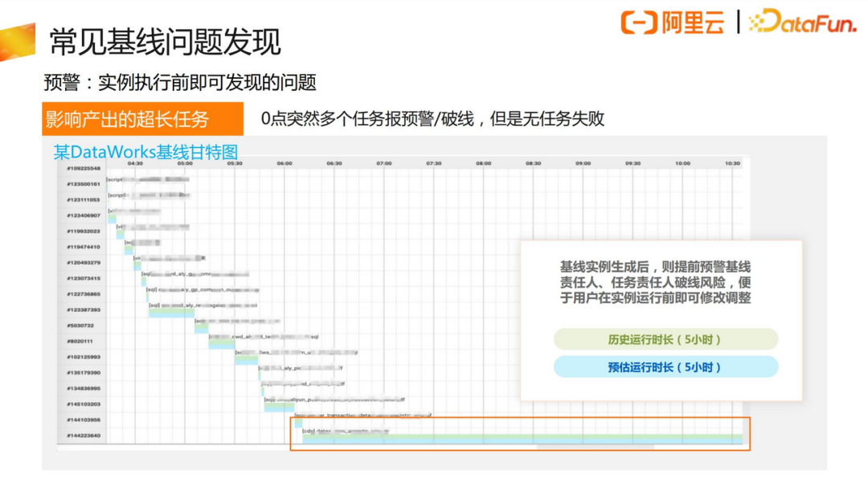The image size is (868, 480).
Task: Click the '某DataWorks基线甘特图' chart title
Action: (145, 152)
